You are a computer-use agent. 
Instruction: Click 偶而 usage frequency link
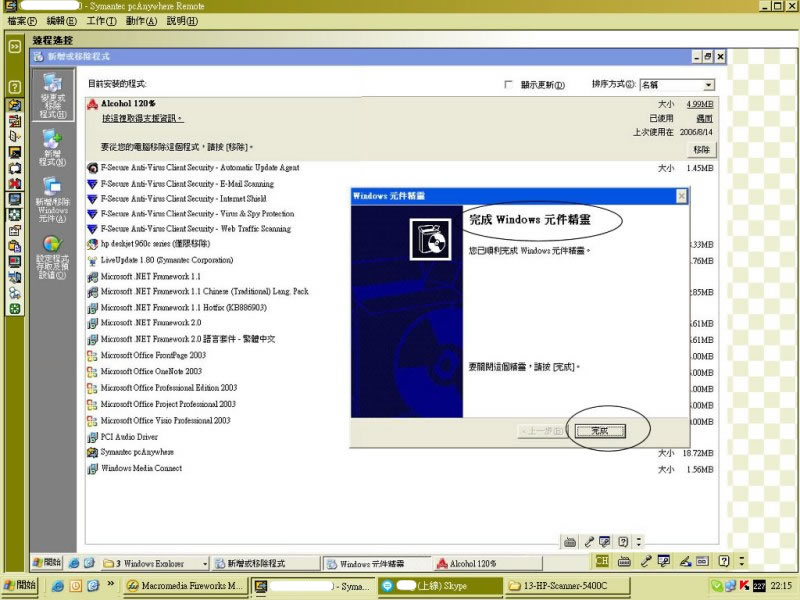click(x=705, y=118)
